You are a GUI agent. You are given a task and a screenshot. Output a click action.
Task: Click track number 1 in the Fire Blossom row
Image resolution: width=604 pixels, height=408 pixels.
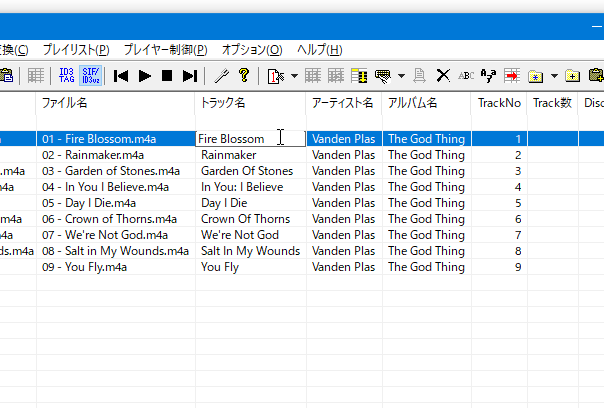tap(518, 139)
